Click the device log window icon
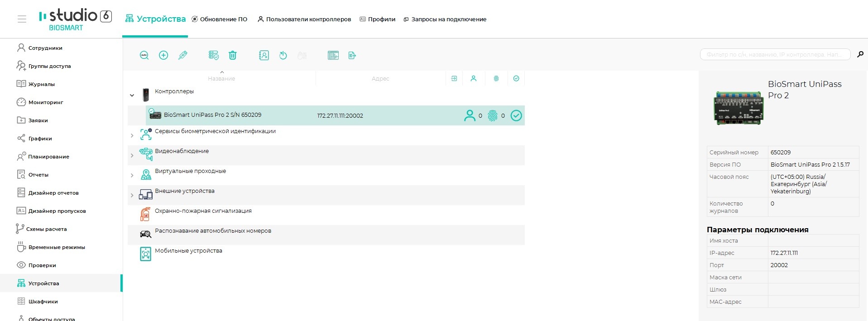This screenshot has width=868, height=321. 333,55
